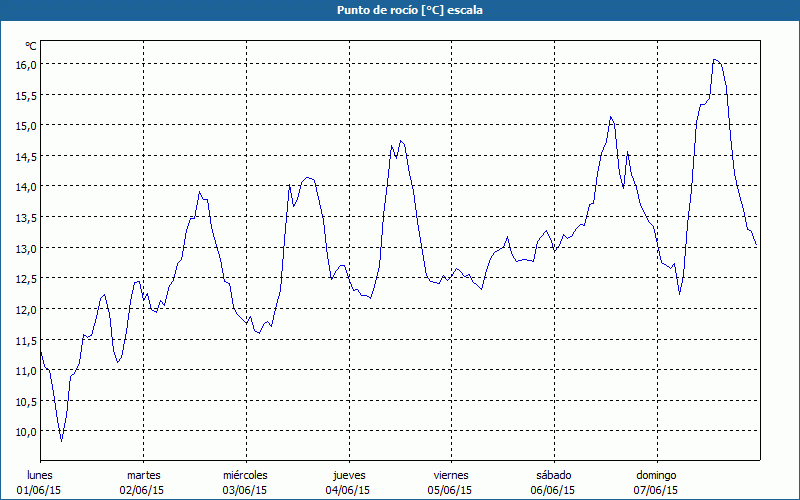Click the 'jueves' day label
Viewport: 800px width, 500px height.
tap(349, 475)
